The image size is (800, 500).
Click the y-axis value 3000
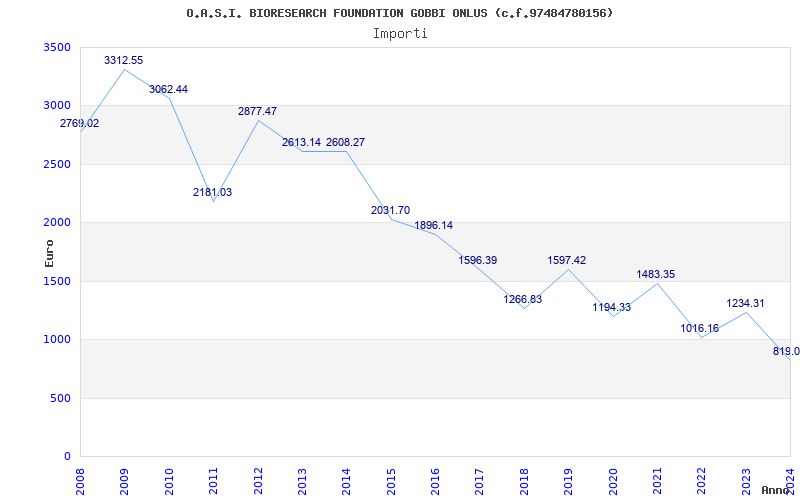pos(57,106)
